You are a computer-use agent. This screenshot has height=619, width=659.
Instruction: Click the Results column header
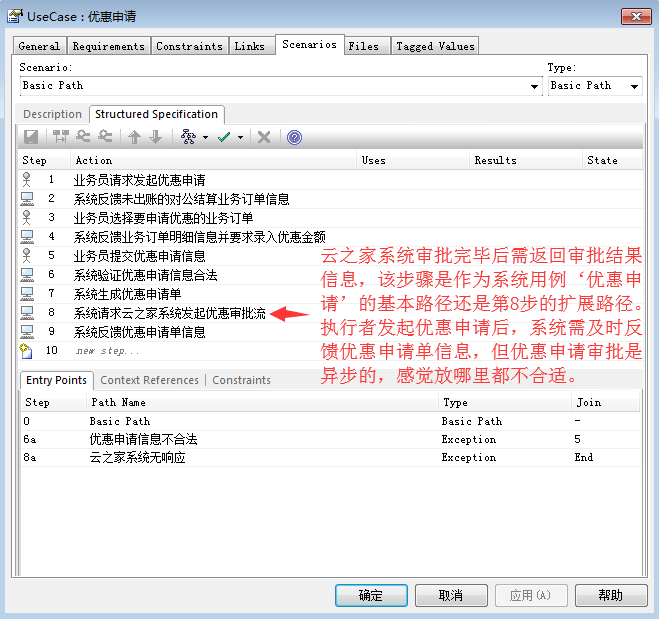point(526,160)
